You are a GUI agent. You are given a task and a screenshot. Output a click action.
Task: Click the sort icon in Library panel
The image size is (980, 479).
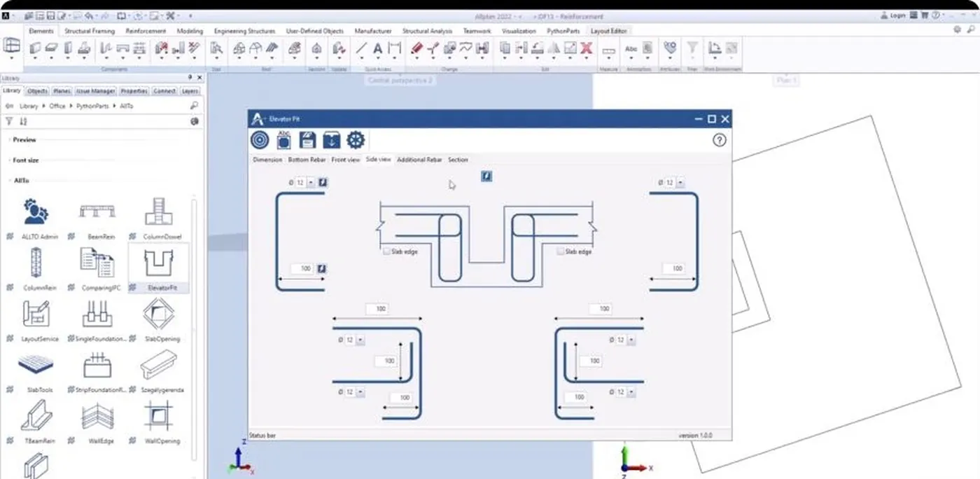[x=23, y=121]
